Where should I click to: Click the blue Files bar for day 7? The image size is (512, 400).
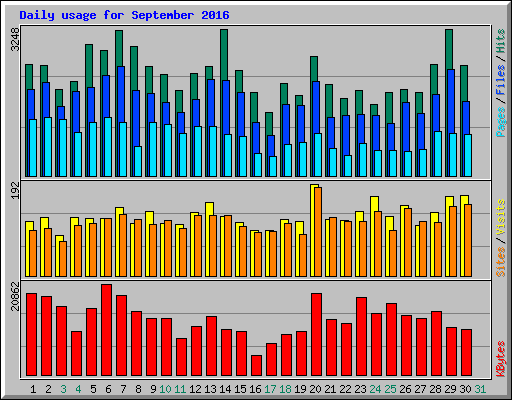coord(121,94)
